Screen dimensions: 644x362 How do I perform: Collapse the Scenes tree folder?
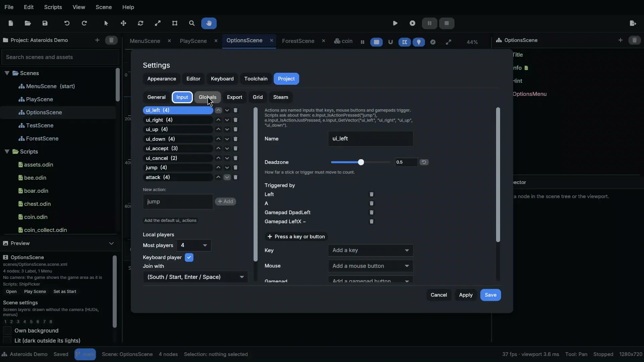[7, 73]
